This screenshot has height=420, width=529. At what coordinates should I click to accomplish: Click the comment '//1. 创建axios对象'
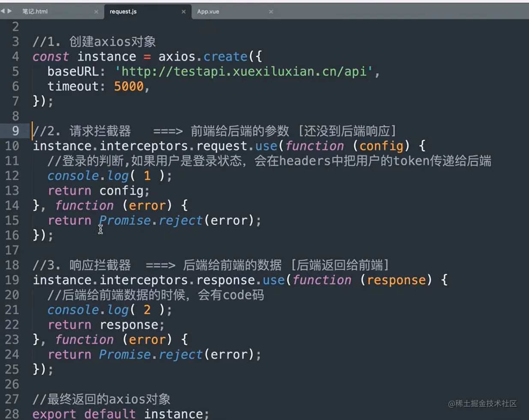tap(94, 42)
